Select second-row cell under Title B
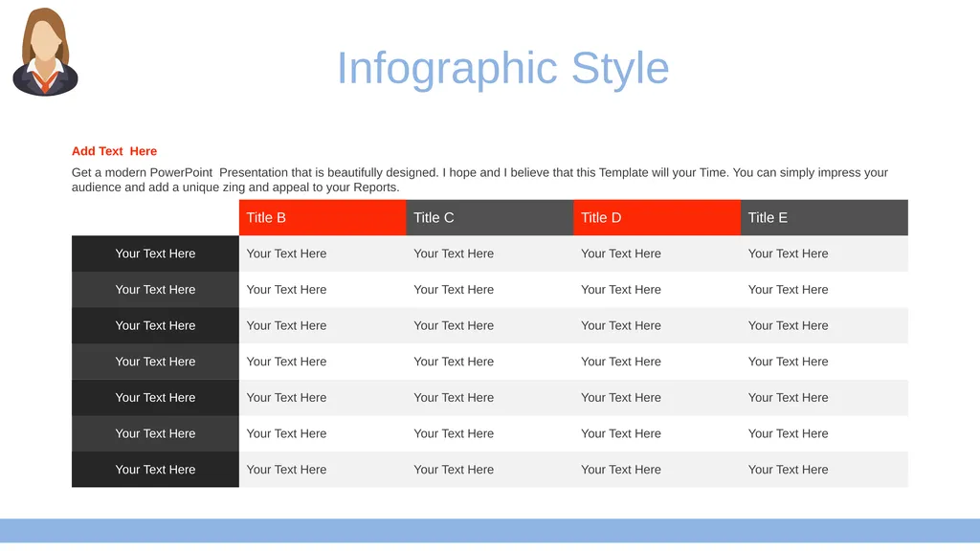980x551 pixels. click(x=323, y=289)
